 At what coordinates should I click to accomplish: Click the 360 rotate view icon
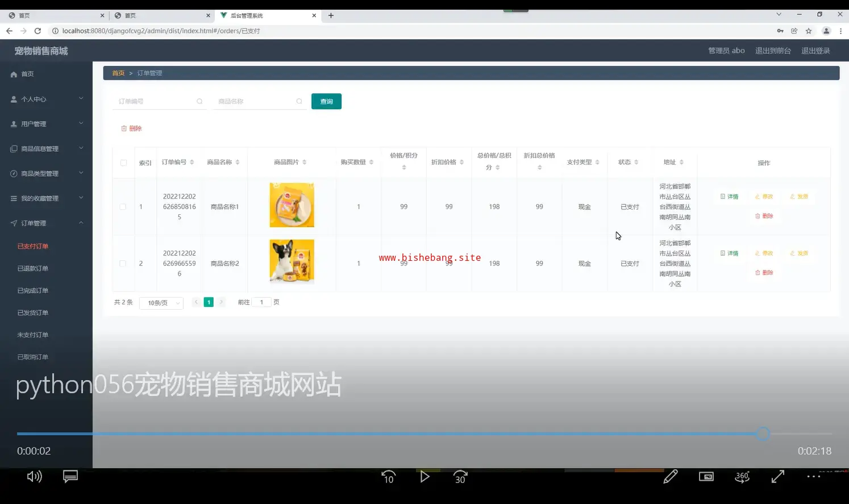[742, 477]
